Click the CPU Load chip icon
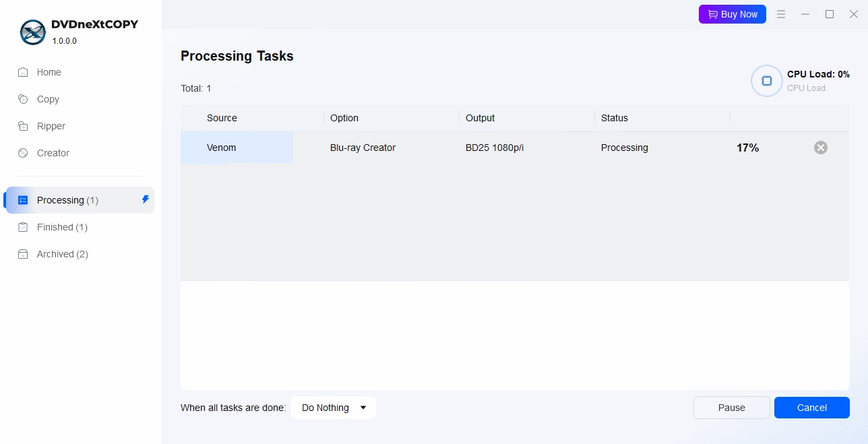This screenshot has width=868, height=444. tap(766, 81)
